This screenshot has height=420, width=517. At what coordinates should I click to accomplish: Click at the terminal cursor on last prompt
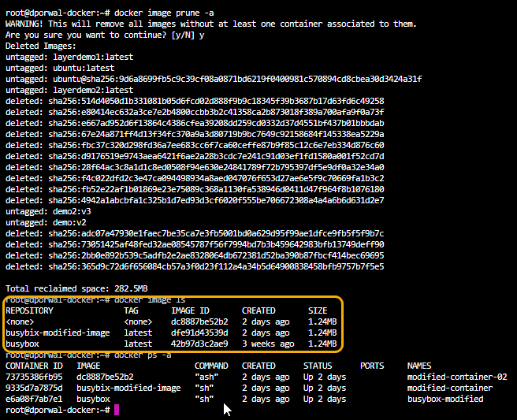tap(117, 410)
